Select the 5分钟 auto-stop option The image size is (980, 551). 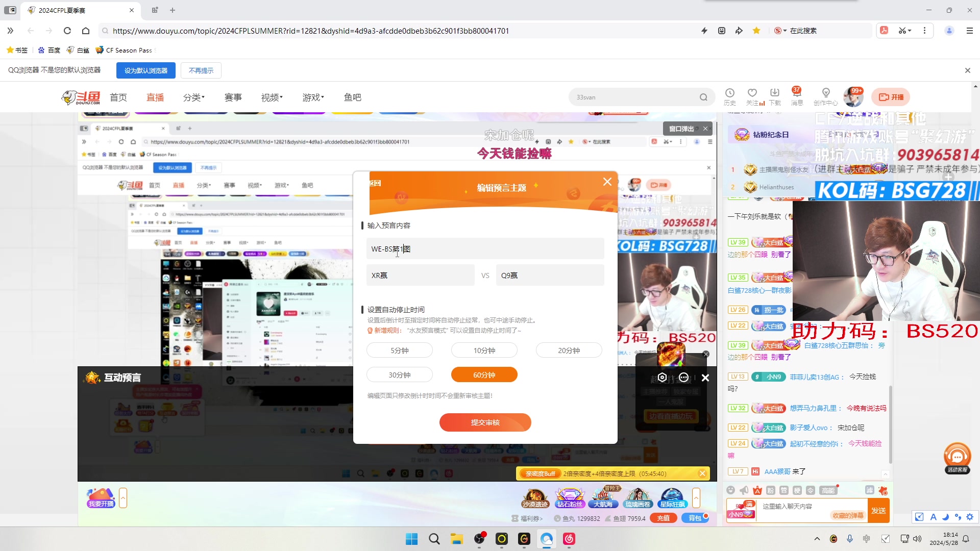tap(399, 350)
